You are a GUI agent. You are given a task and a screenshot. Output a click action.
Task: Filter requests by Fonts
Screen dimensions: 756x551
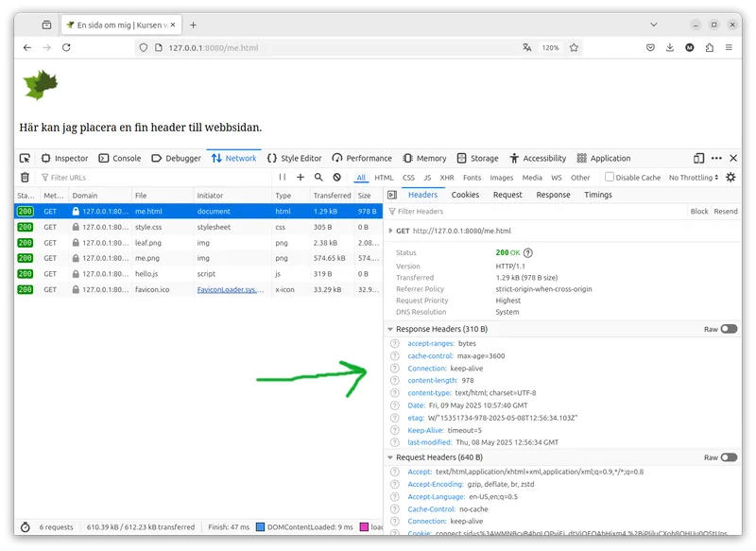point(472,178)
